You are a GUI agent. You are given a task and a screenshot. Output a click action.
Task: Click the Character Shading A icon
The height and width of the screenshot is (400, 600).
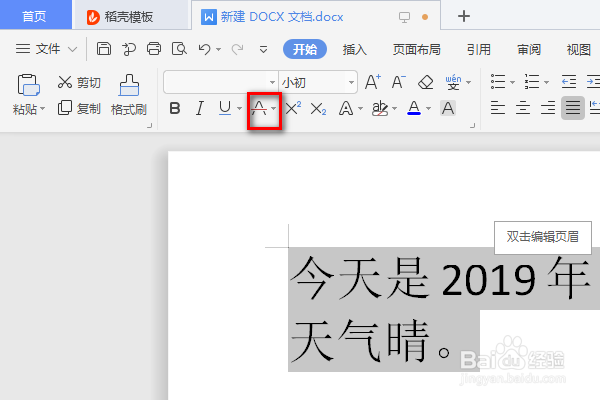448,108
